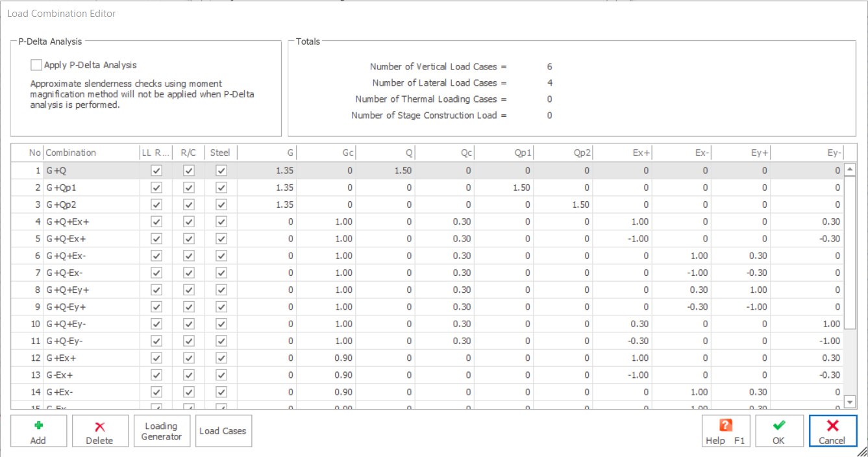Click the green plus Add button
The height and width of the screenshot is (457, 868).
point(38,431)
